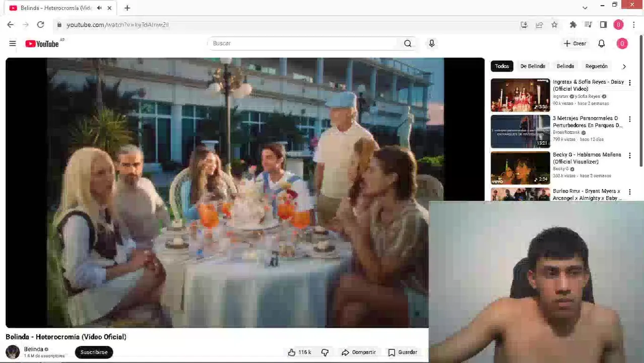The height and width of the screenshot is (363, 644).
Task: Select the De Belinda filter chip
Action: pyautogui.click(x=533, y=66)
